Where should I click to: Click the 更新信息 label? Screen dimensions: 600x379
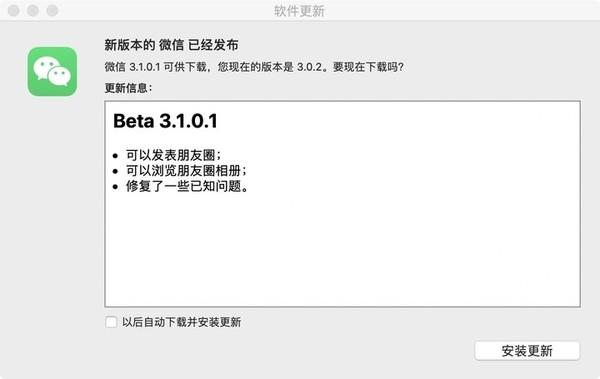(x=128, y=88)
